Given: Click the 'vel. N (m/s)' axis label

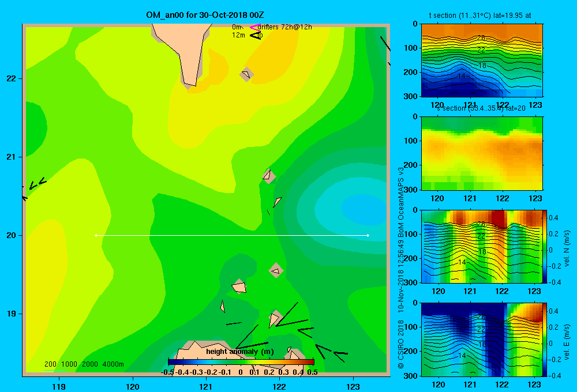Looking at the screenshot, I should [567, 248].
